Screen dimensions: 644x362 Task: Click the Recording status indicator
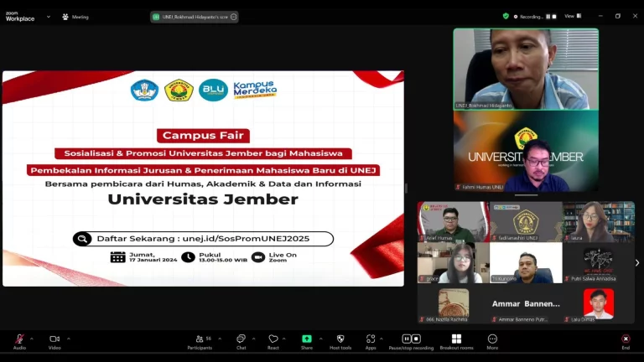point(528,17)
